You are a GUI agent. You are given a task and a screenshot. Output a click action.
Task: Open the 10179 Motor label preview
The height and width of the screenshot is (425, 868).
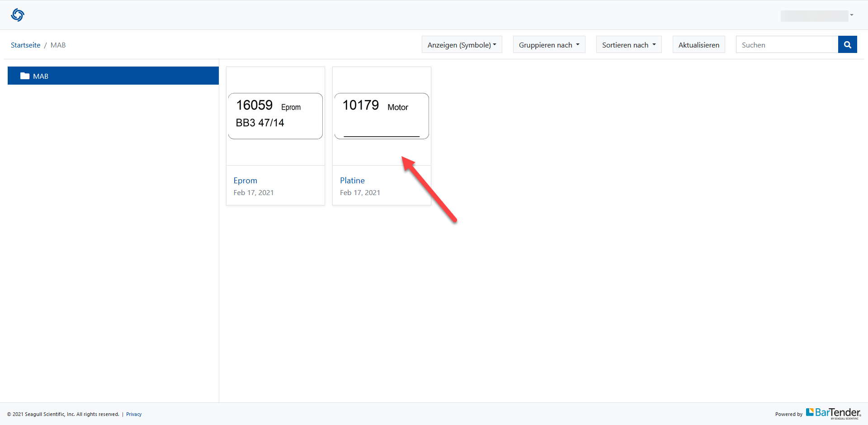pos(382,116)
